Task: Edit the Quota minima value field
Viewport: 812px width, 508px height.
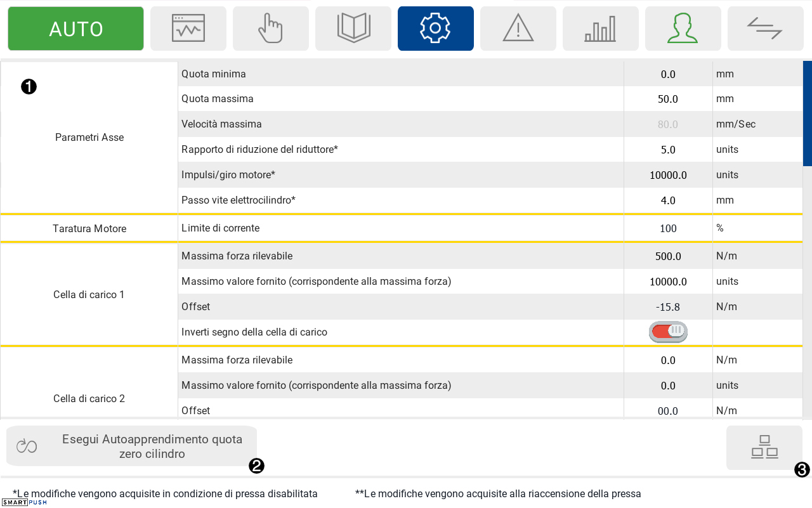Action: pyautogui.click(x=668, y=74)
